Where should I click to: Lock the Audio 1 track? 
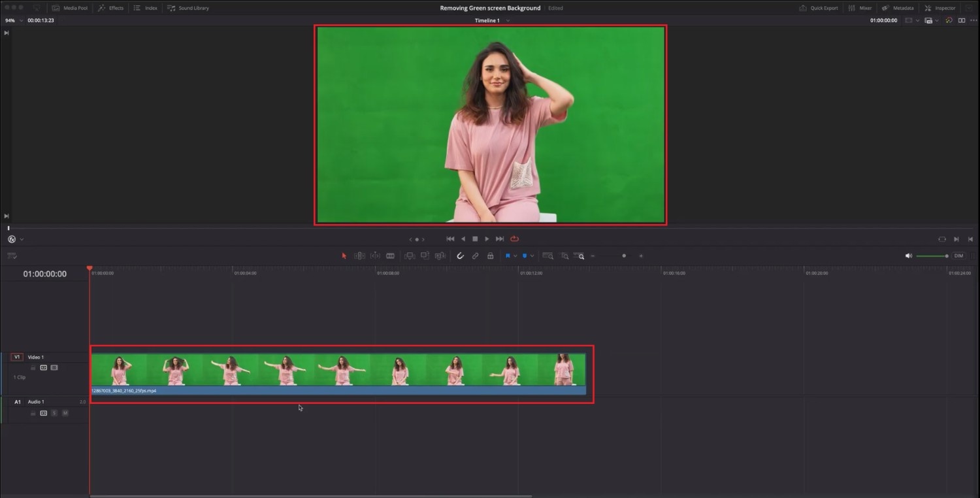[x=33, y=413]
